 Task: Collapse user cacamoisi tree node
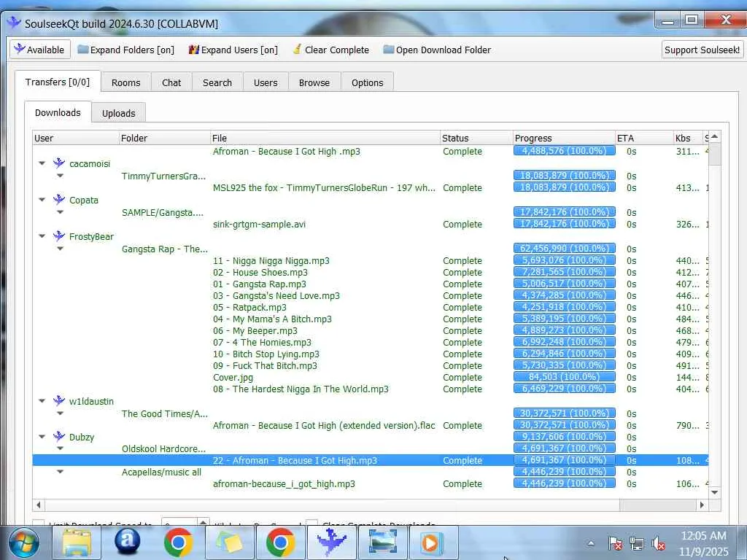(42, 163)
